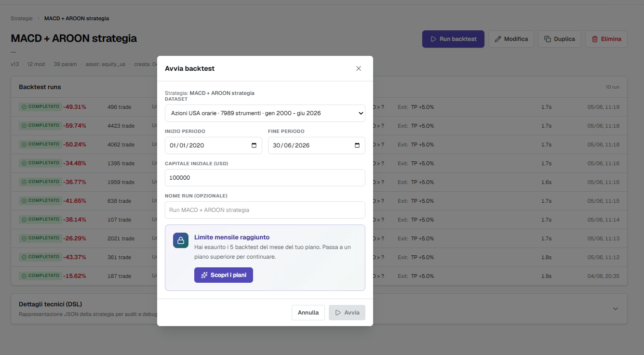This screenshot has width=644, height=355.
Task: Close the Avvia backtest dialog
Action: tap(359, 68)
